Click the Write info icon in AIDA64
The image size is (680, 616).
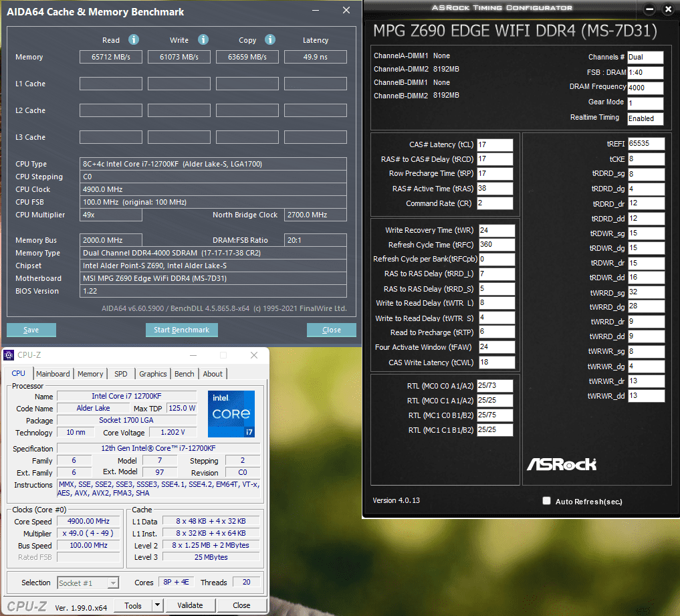click(x=203, y=40)
